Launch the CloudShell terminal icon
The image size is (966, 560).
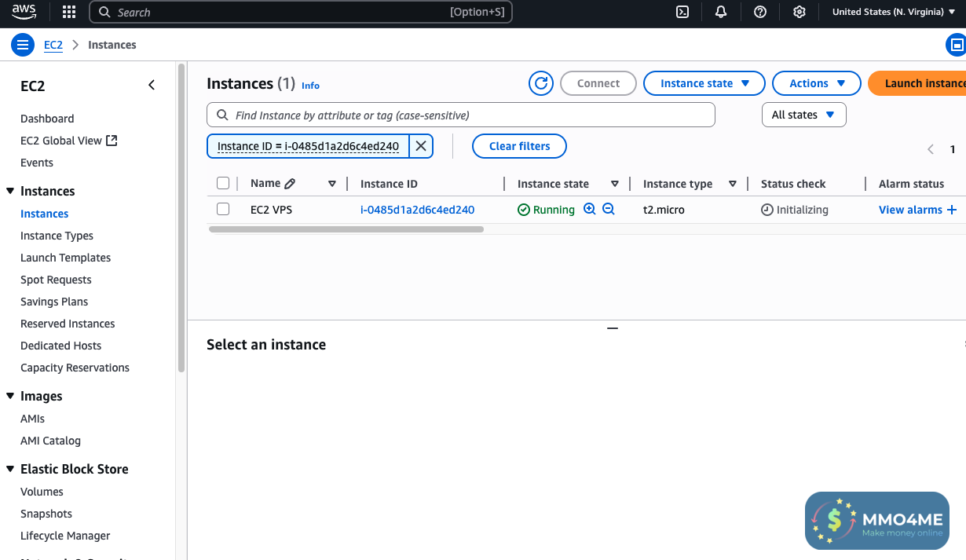pos(682,12)
